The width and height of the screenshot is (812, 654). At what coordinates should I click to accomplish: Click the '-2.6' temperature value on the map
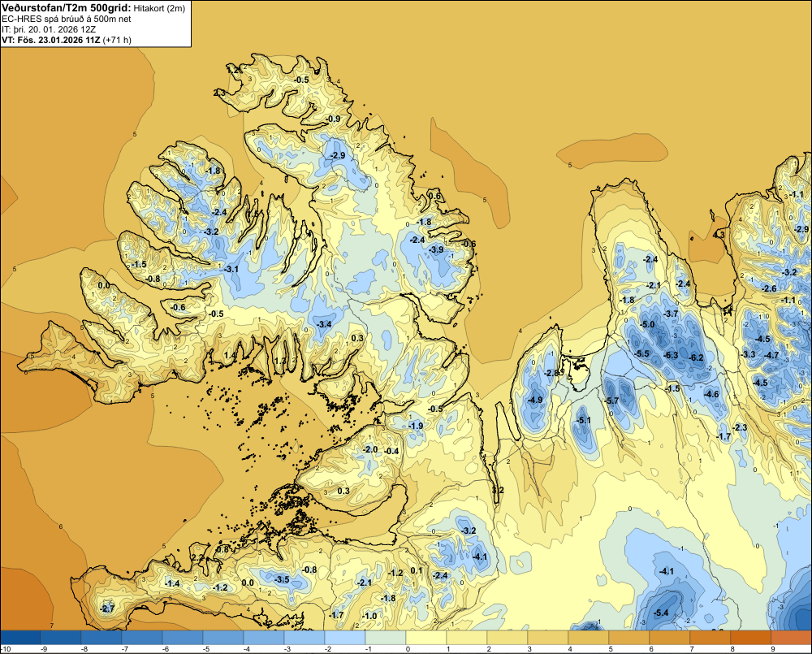769,288
